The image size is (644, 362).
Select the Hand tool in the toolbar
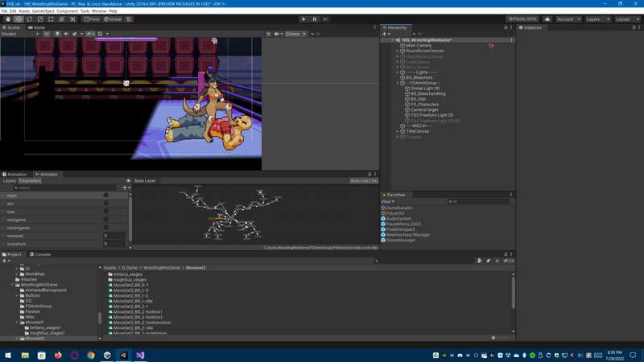(x=8, y=19)
